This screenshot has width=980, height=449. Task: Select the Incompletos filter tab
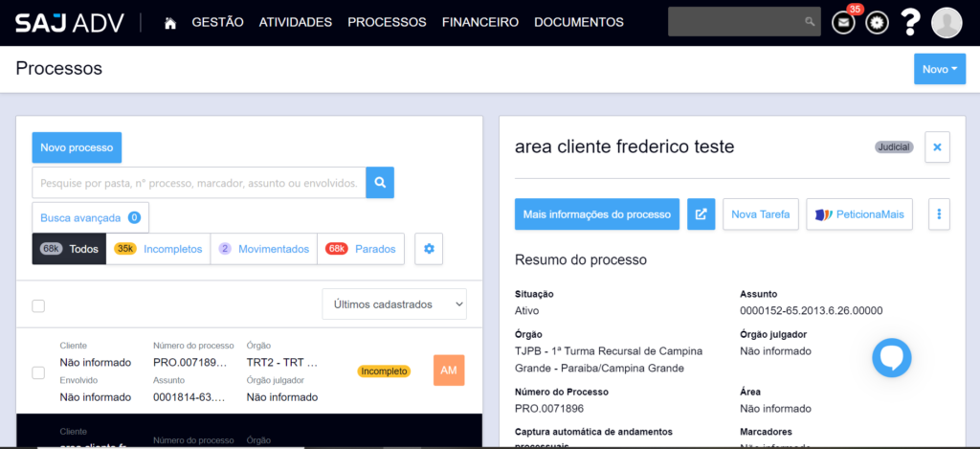(x=158, y=249)
